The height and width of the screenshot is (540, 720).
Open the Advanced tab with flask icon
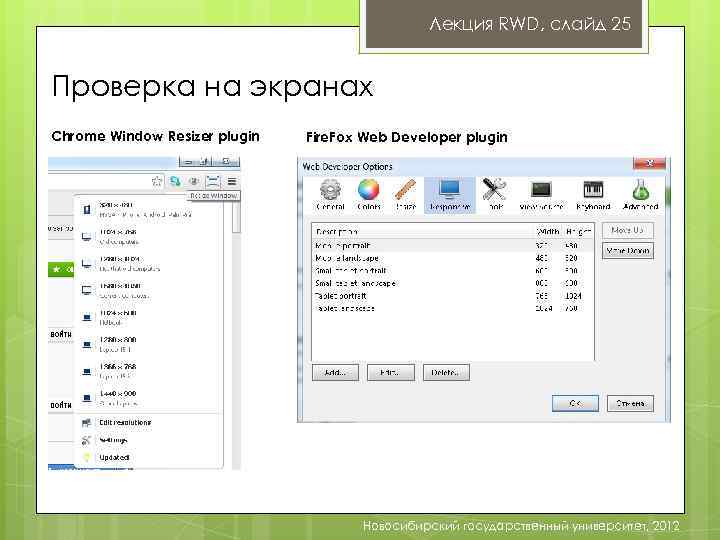tap(641, 195)
